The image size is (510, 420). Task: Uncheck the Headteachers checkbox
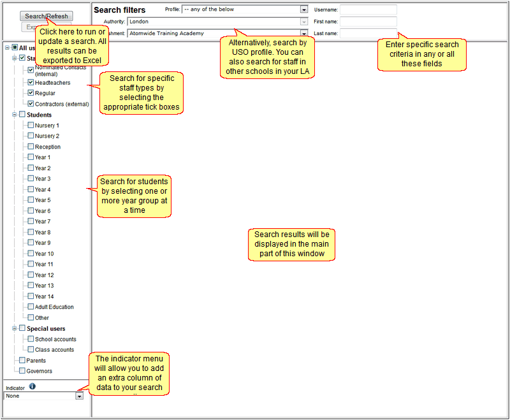31,82
